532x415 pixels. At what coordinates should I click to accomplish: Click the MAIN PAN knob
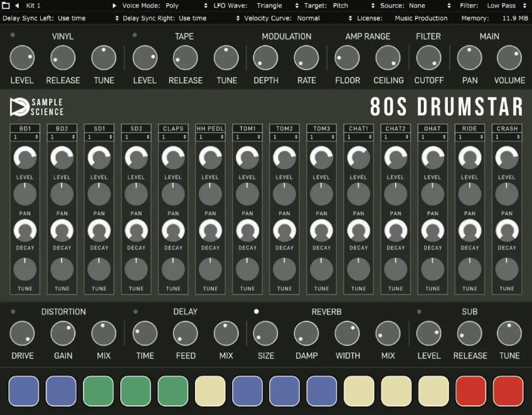(469, 58)
